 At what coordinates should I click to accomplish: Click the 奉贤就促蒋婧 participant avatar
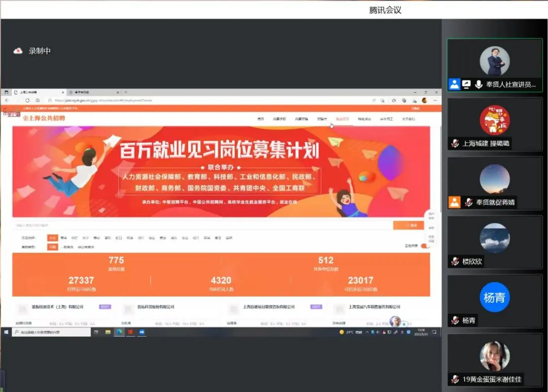point(495,179)
